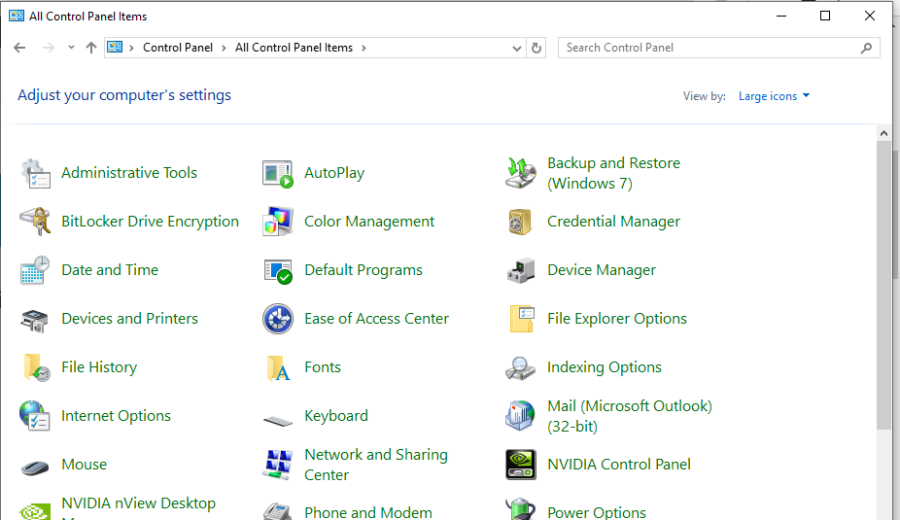Expand the recent locations chevron
Viewport: 900px width, 520px height.
(x=71, y=48)
